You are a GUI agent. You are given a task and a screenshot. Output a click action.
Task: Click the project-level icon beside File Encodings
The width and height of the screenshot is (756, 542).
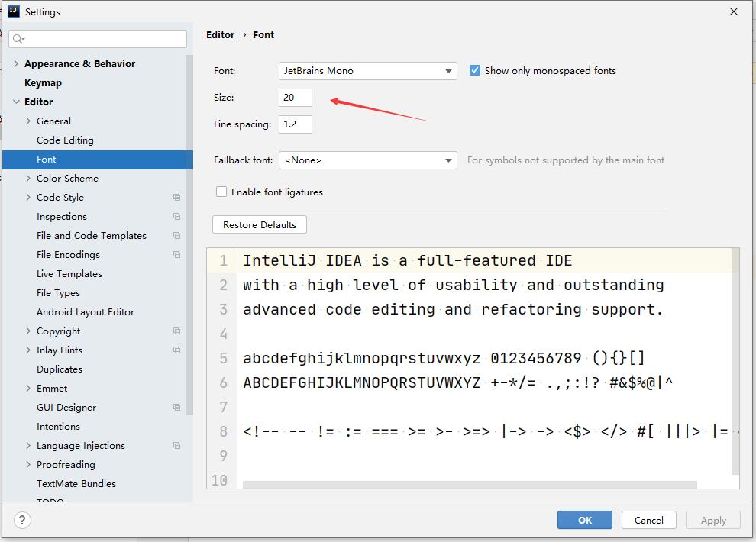(x=177, y=255)
